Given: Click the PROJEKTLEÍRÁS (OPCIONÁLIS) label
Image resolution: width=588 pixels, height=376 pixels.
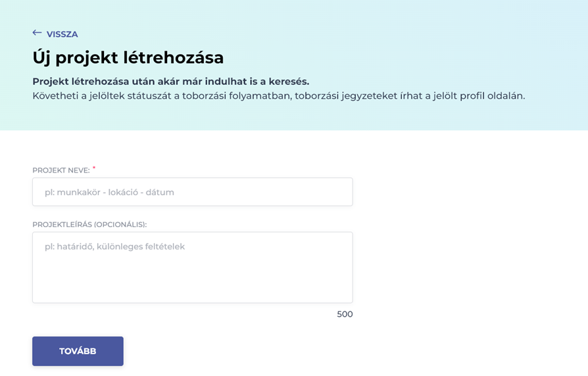Looking at the screenshot, I should tap(89, 225).
